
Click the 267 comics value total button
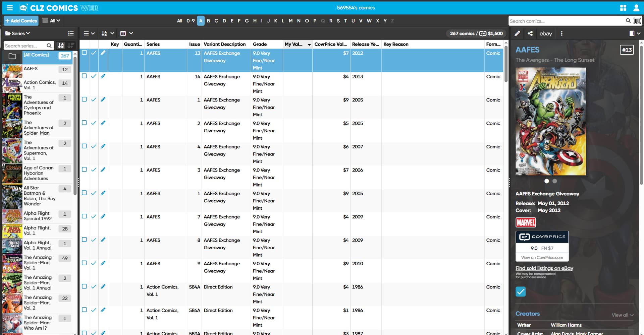(x=476, y=33)
